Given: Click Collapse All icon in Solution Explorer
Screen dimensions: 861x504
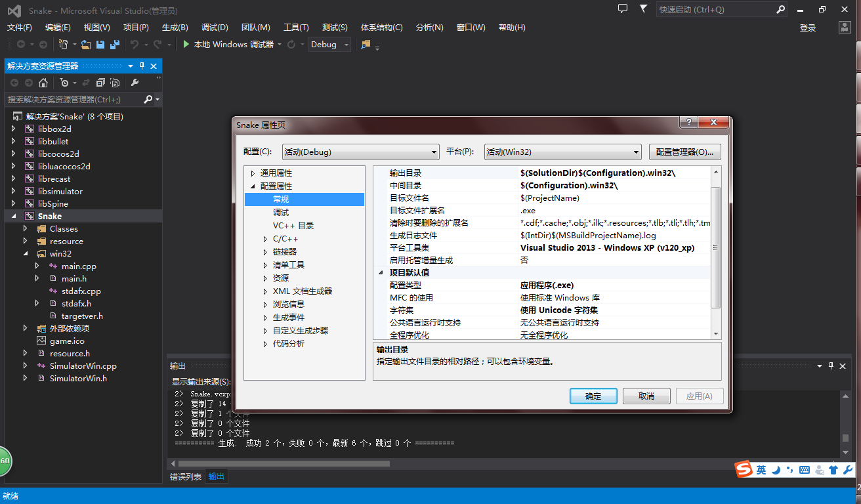Looking at the screenshot, I should [100, 83].
